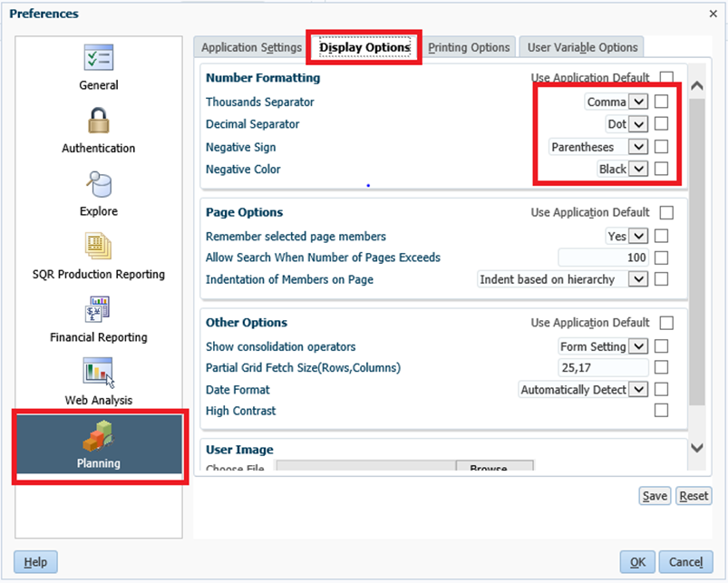The height and width of the screenshot is (583, 728).
Task: Check Use Application Default for Number Formatting
Action: (x=667, y=78)
